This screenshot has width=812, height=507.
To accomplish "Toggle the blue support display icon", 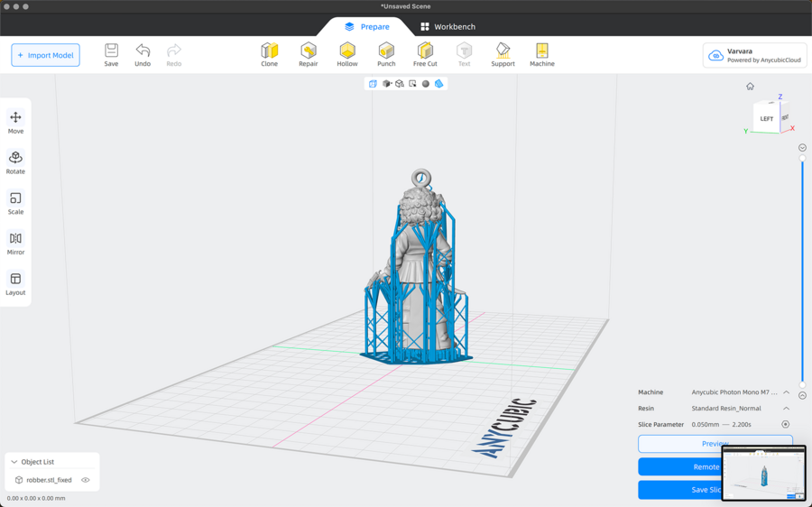I will coord(439,84).
